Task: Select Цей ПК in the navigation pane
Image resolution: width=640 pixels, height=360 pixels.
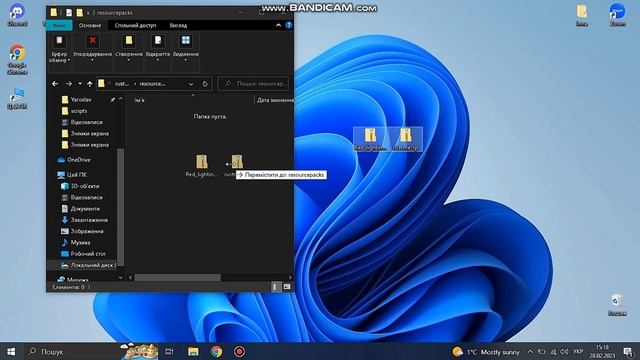Action: (76, 175)
